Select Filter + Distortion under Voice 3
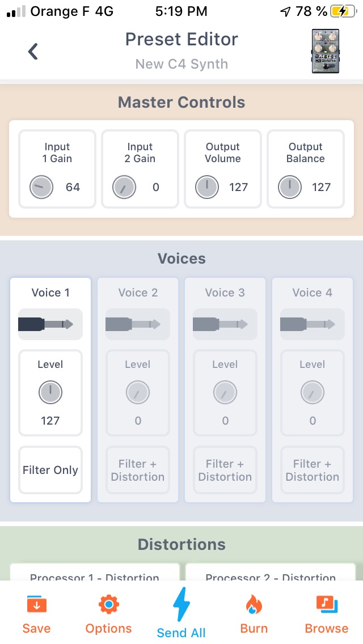 [225, 470]
